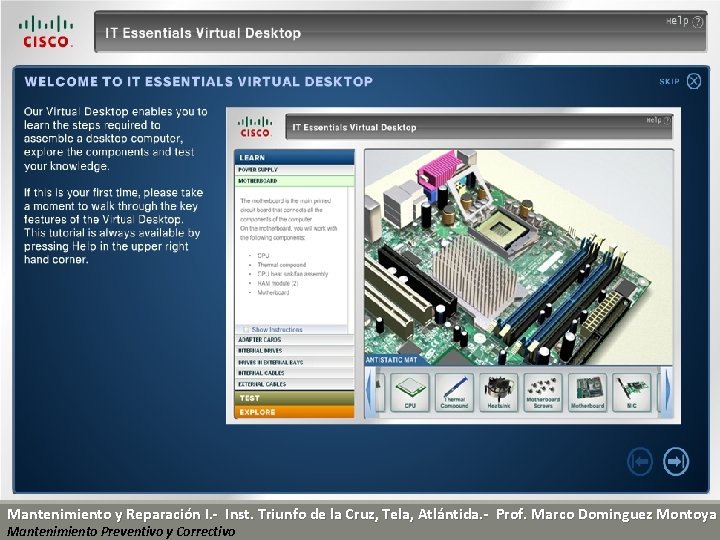Select the Motherboard Screws part in tray
The width and height of the screenshot is (720, 540).
click(x=543, y=392)
